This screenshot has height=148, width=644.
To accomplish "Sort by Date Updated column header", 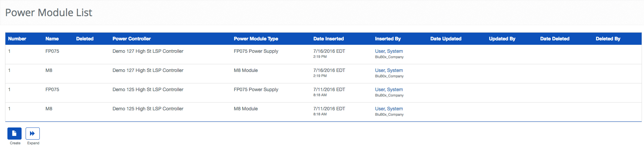I will tap(446, 39).
